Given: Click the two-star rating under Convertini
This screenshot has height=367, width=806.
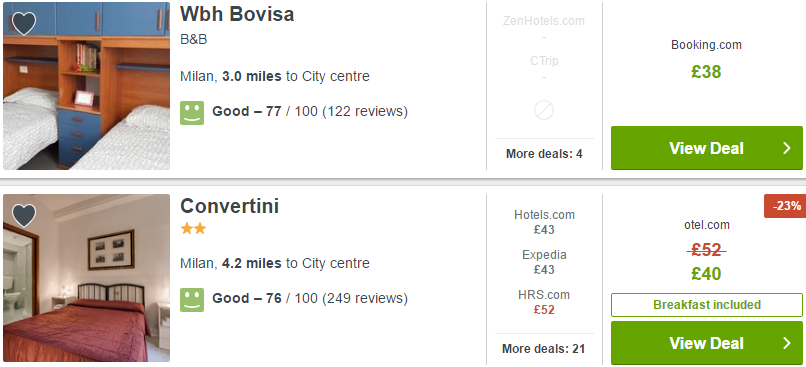Looking at the screenshot, I should (x=193, y=229).
